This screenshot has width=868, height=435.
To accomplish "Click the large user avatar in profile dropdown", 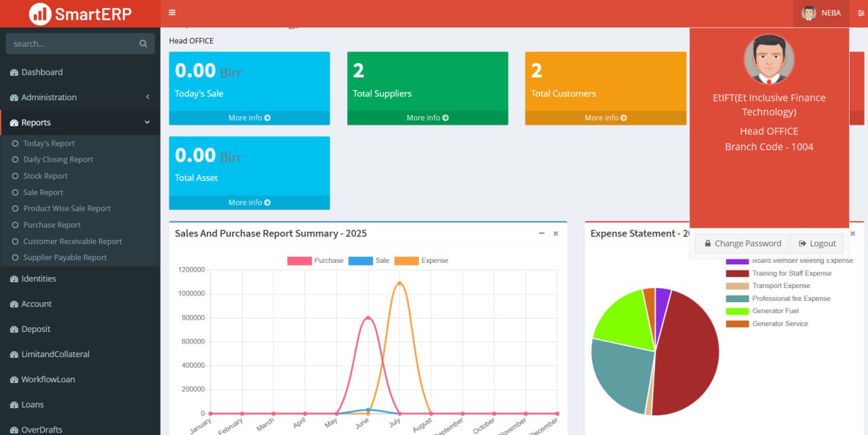I will pos(769,60).
